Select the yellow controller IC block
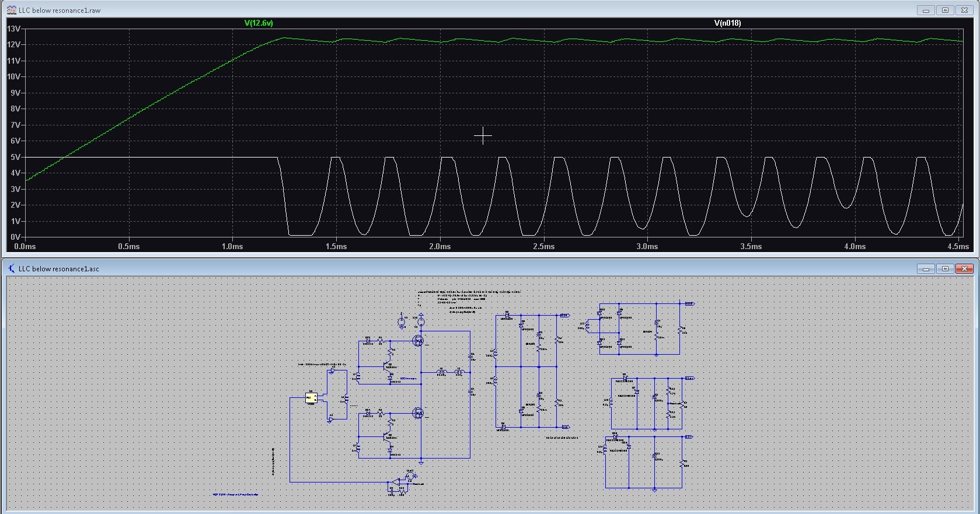Image resolution: width=980 pixels, height=514 pixels. [x=311, y=398]
